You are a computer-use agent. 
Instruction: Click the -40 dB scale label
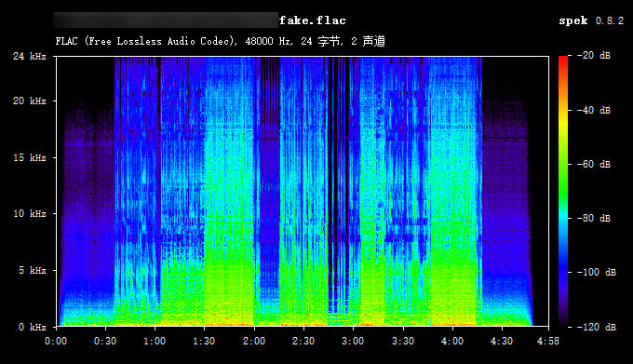[x=594, y=110]
